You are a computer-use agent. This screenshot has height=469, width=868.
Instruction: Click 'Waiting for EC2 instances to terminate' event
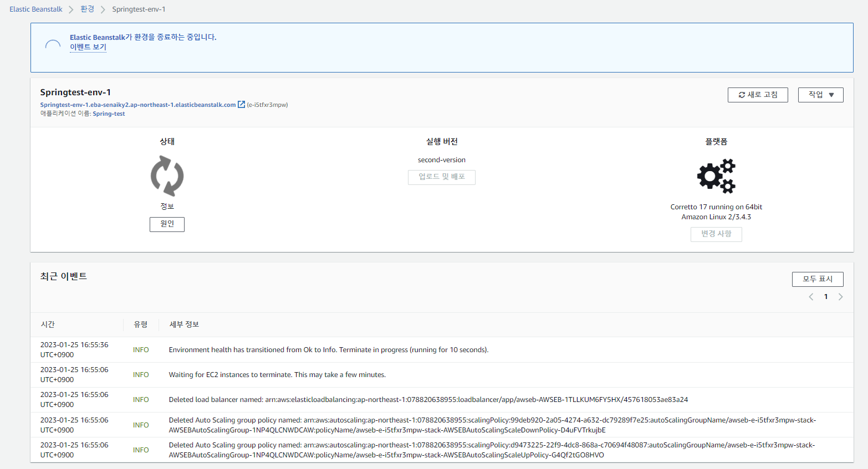277,375
